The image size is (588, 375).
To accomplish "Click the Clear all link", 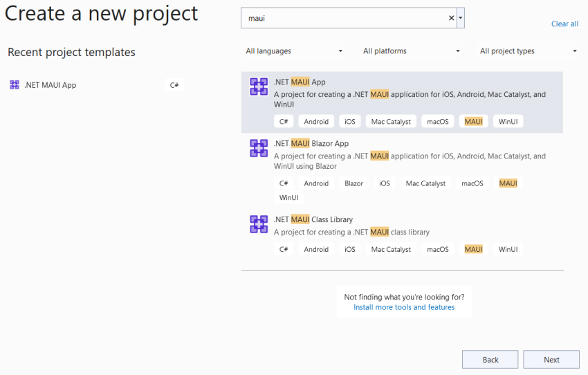I will pos(564,24).
